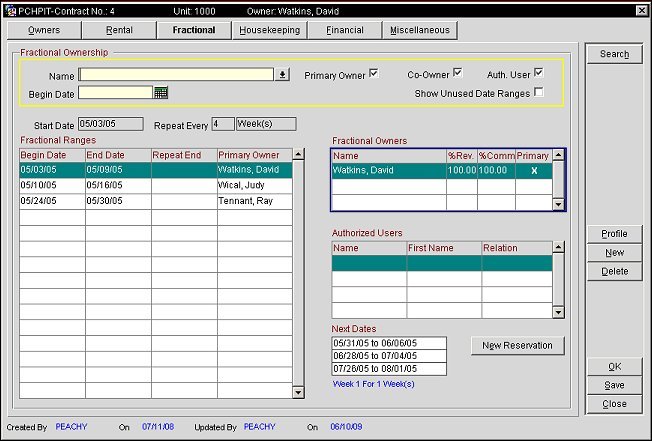The image size is (652, 441).
Task: Click the Search button
Action: 614,55
